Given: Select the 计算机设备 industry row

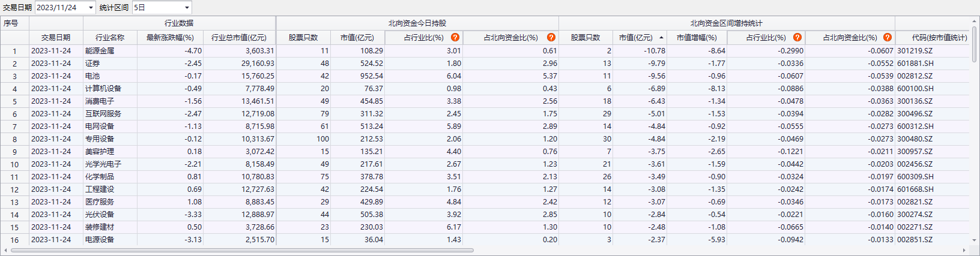Looking at the screenshot, I should (103, 89).
